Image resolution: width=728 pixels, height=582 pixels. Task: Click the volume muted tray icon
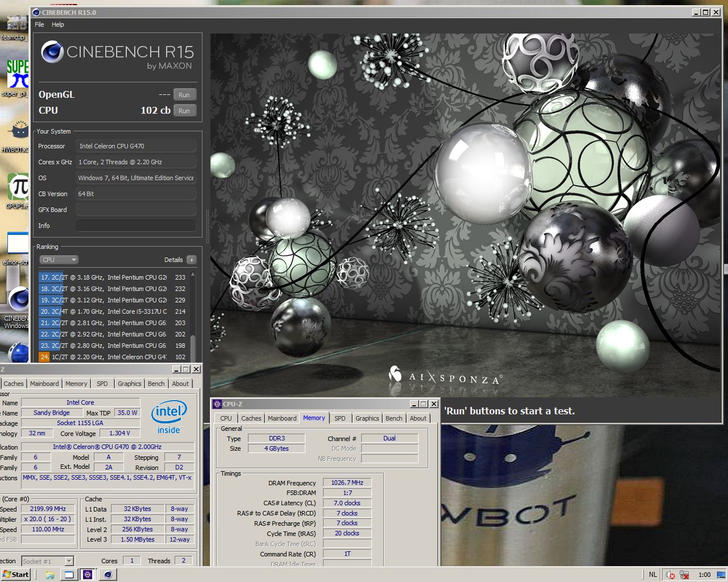tap(671, 575)
